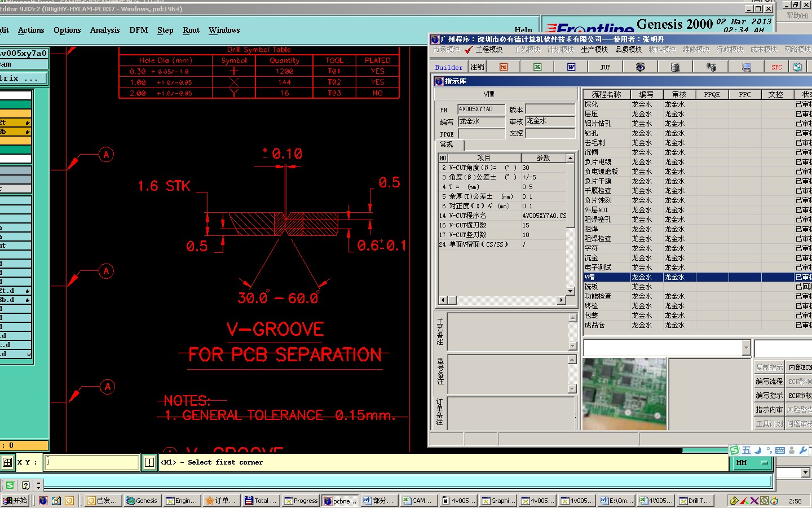Screen dimensions: 812x508
Task: Open the Options menu
Action: click(67, 30)
